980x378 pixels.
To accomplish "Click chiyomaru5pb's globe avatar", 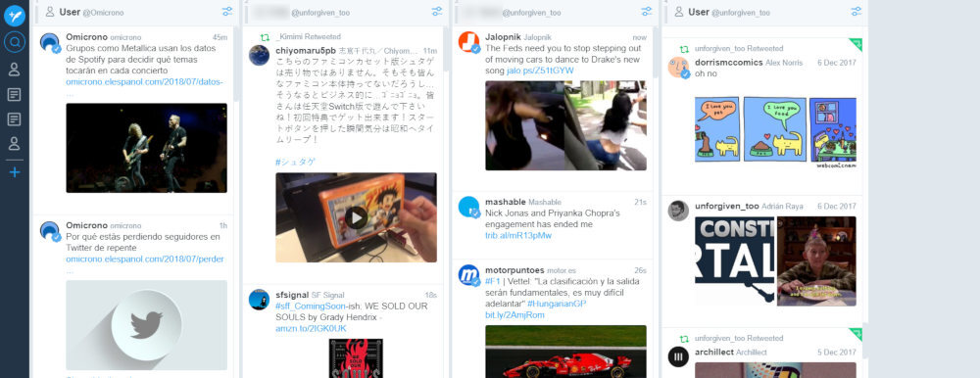I will point(259,56).
